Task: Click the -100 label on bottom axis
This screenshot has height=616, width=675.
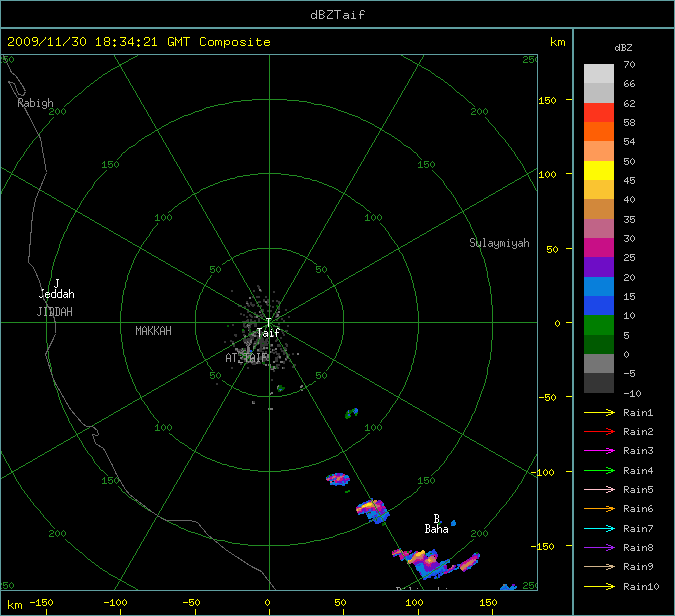Action: point(115,603)
